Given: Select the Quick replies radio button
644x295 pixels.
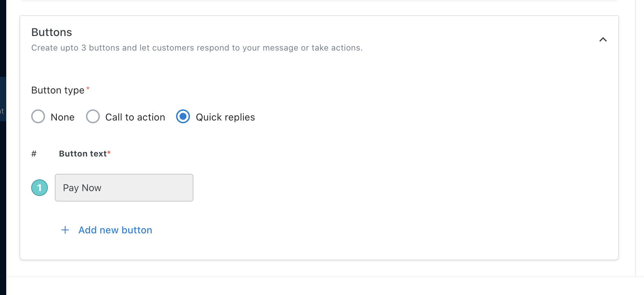Looking at the screenshot, I should 183,117.
